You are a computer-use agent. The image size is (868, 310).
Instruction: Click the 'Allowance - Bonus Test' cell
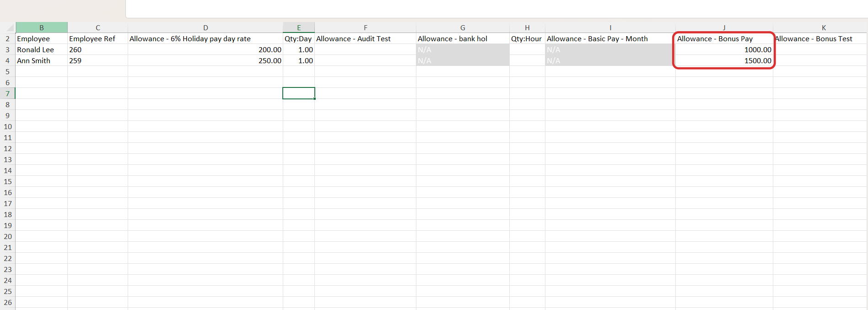pos(820,38)
